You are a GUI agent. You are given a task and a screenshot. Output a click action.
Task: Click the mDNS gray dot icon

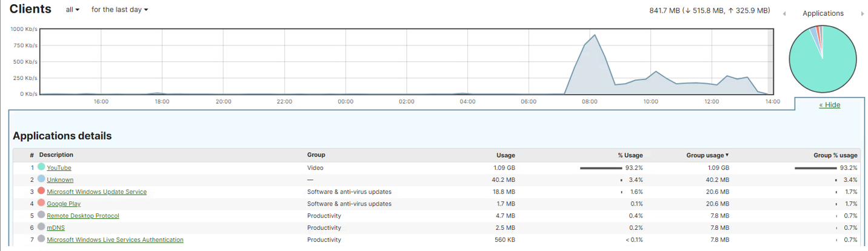[41, 227]
